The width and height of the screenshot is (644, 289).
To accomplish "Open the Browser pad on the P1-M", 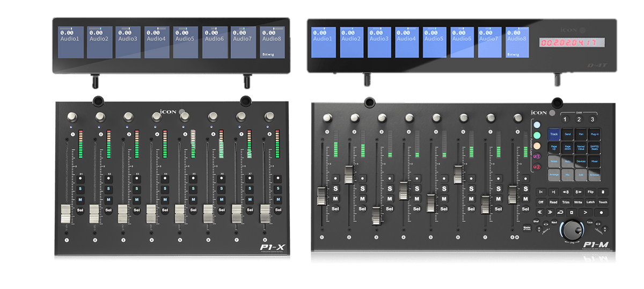I will pyautogui.click(x=595, y=175).
